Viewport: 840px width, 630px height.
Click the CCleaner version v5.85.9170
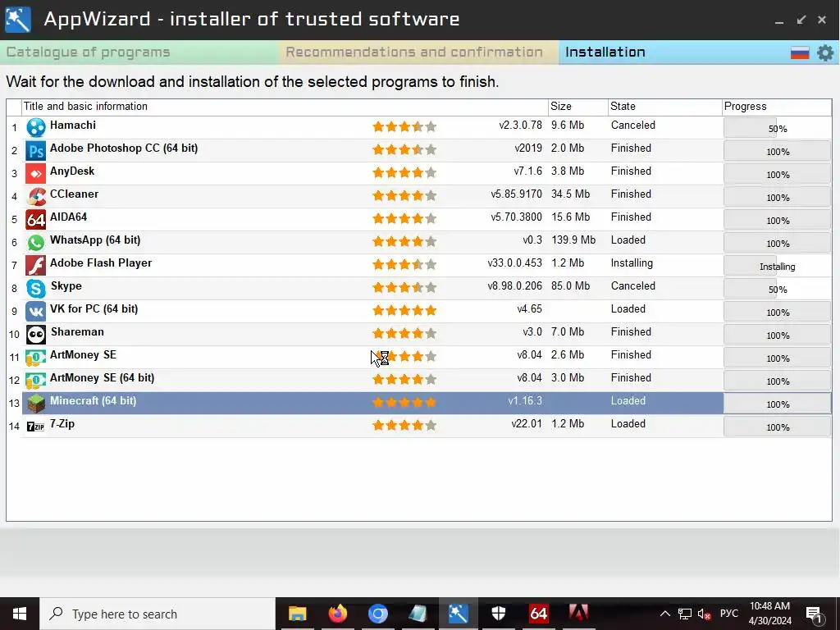(x=517, y=194)
